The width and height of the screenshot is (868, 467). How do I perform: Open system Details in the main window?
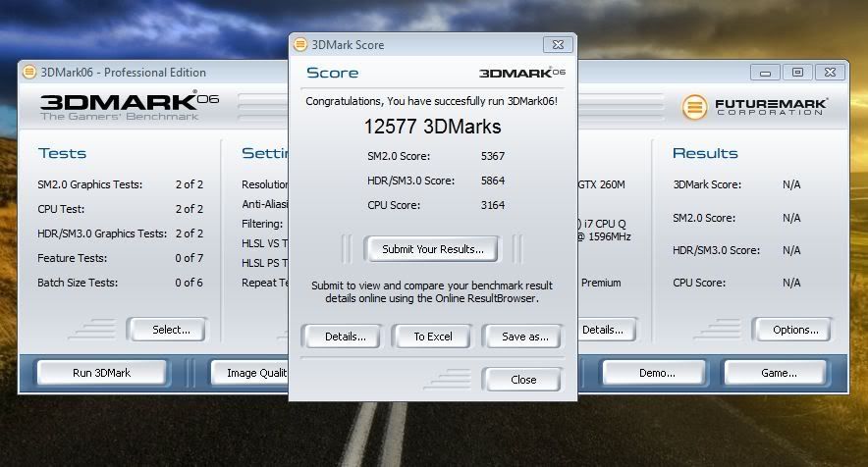[606, 330]
